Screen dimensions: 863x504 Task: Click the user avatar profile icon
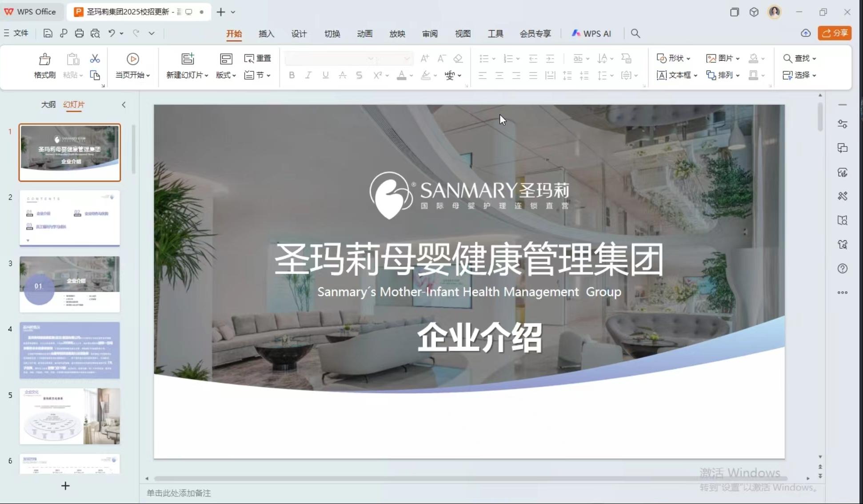click(775, 12)
